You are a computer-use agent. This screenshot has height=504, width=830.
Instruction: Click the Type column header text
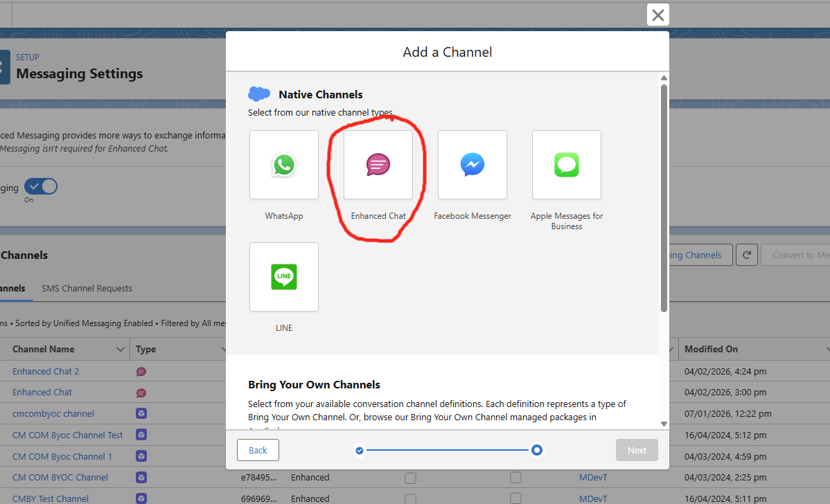coord(145,350)
